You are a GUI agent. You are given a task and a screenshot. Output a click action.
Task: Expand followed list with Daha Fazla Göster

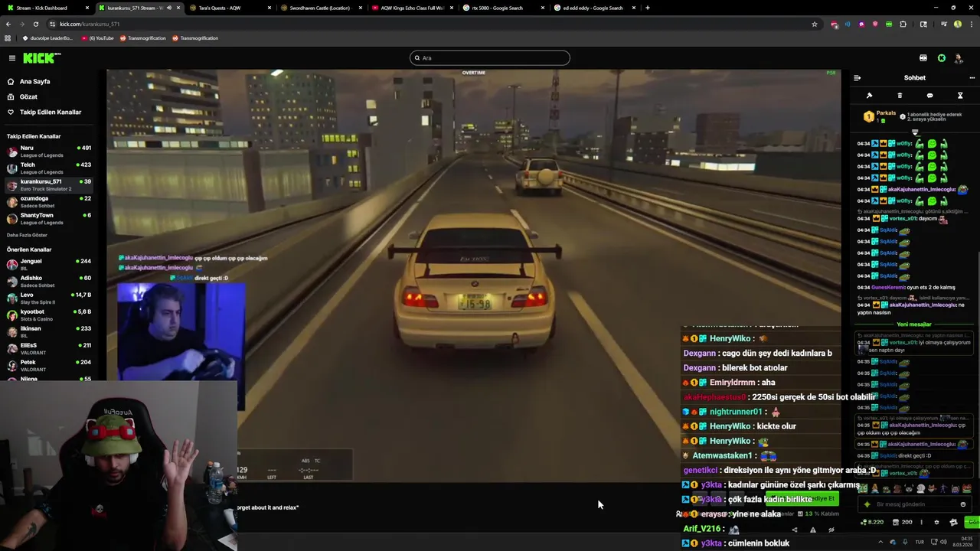point(27,235)
